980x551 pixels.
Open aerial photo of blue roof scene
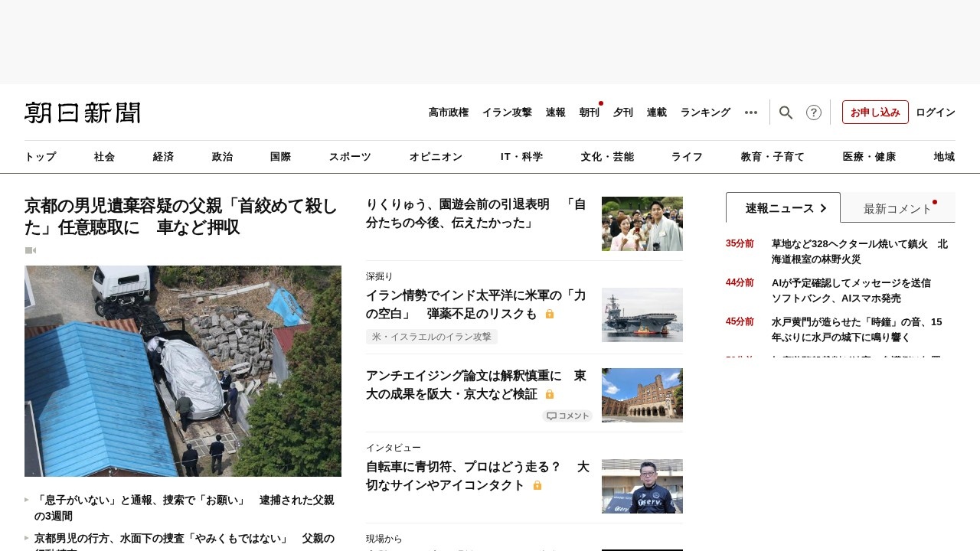click(183, 371)
